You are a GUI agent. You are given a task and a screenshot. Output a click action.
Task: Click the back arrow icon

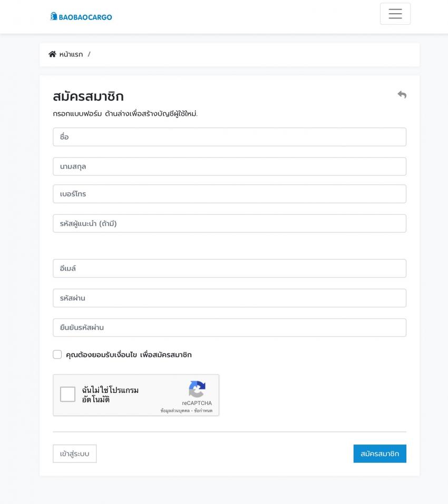pos(402,94)
